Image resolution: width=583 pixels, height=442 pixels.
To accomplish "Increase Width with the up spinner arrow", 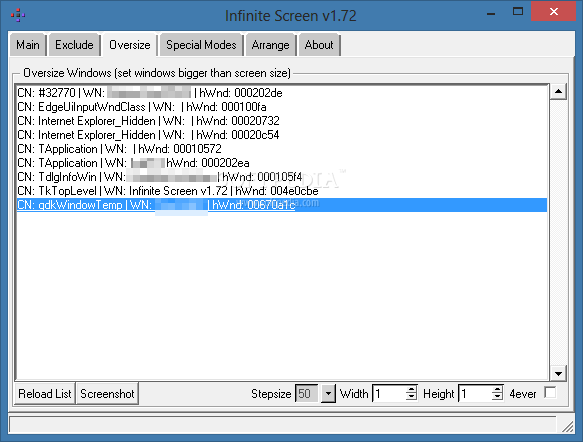I will click(411, 389).
